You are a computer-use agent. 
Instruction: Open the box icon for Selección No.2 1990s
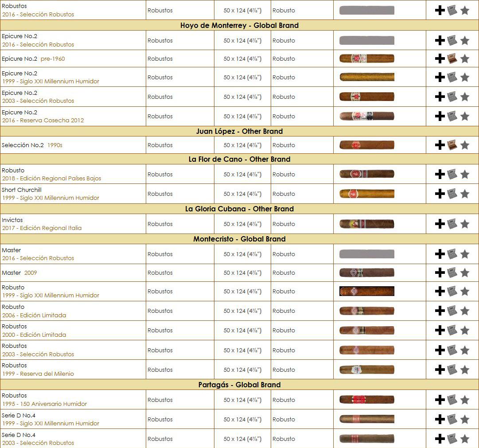point(452,145)
